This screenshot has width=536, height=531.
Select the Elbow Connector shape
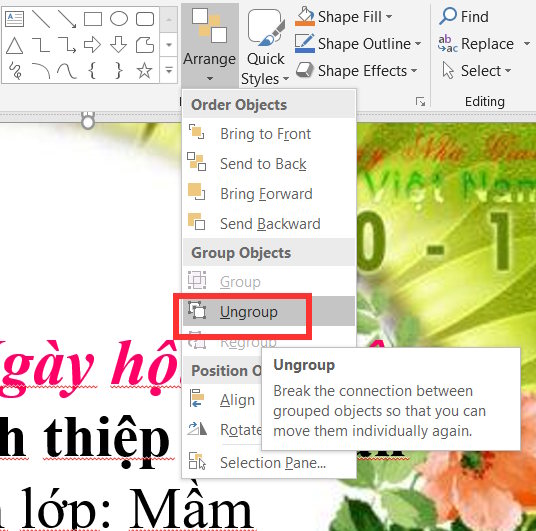(41, 45)
